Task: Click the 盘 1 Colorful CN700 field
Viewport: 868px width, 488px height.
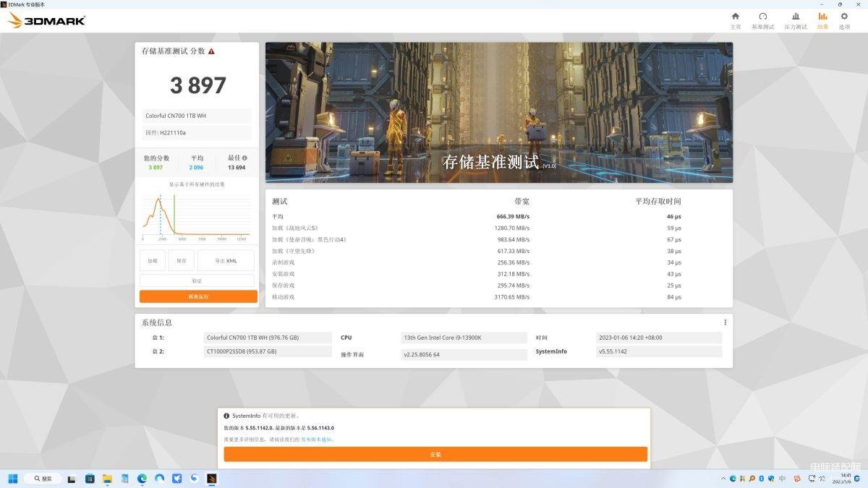Action: (x=268, y=338)
